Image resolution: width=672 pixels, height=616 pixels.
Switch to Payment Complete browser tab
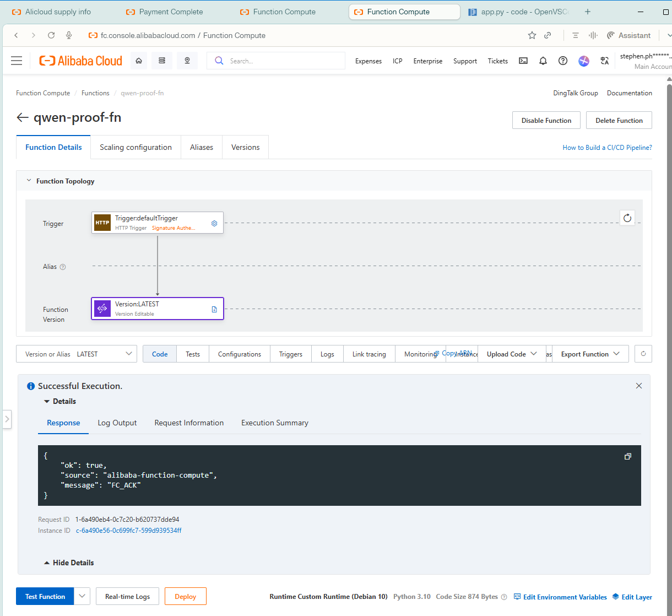171,12
